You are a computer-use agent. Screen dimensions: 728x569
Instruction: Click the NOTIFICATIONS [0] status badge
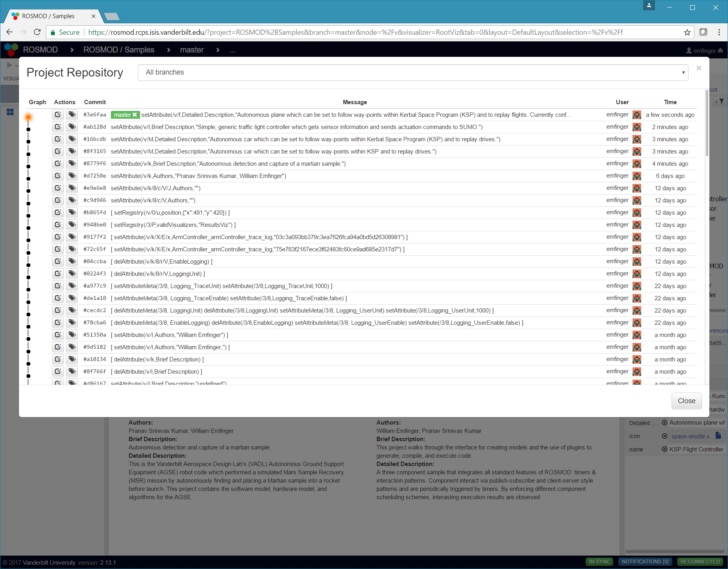tap(645, 562)
